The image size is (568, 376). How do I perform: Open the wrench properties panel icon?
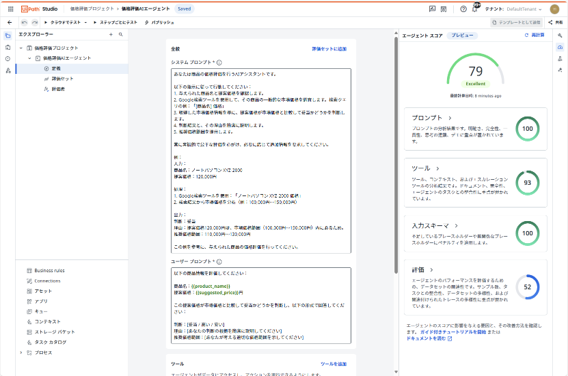pyautogui.click(x=560, y=35)
